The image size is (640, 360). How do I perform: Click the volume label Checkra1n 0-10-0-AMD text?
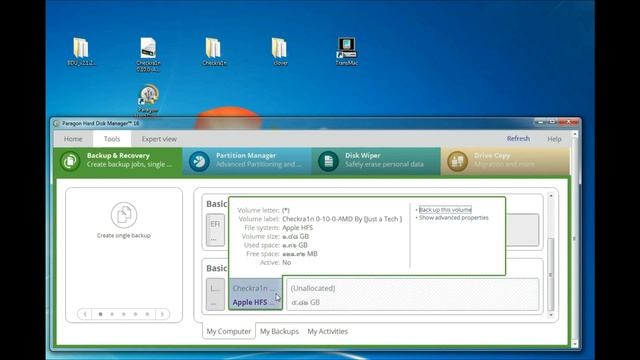(x=342, y=219)
